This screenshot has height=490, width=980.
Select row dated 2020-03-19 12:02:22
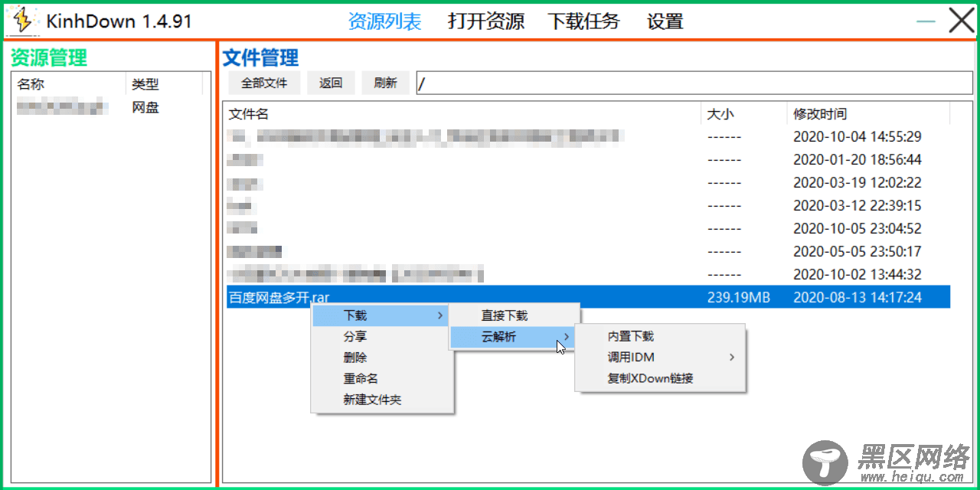click(587, 183)
